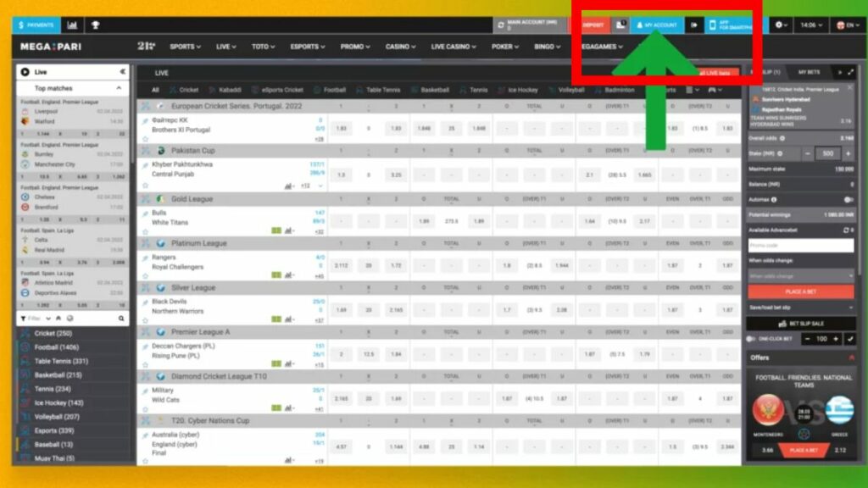Add Файтерс КК match to favorites star
The height and width of the screenshot is (488, 868).
coord(145,139)
